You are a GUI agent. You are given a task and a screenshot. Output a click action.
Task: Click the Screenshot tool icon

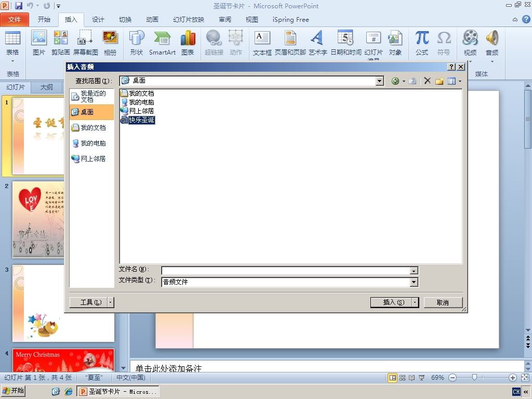pos(85,37)
